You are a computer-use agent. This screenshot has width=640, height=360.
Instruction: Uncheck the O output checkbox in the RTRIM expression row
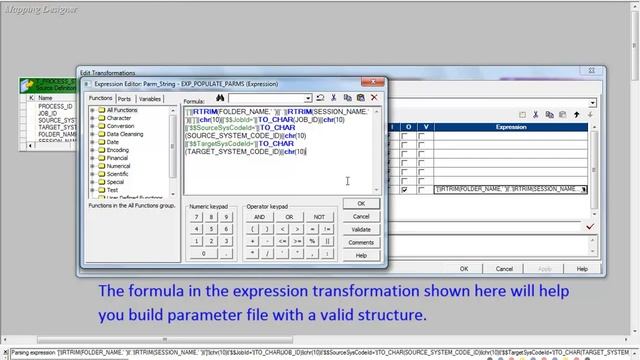click(x=404, y=190)
